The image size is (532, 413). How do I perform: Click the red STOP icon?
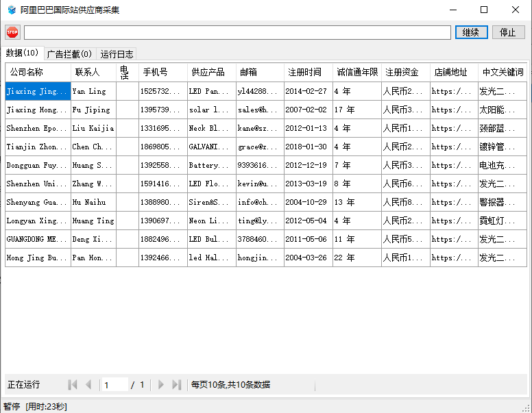(x=12, y=32)
